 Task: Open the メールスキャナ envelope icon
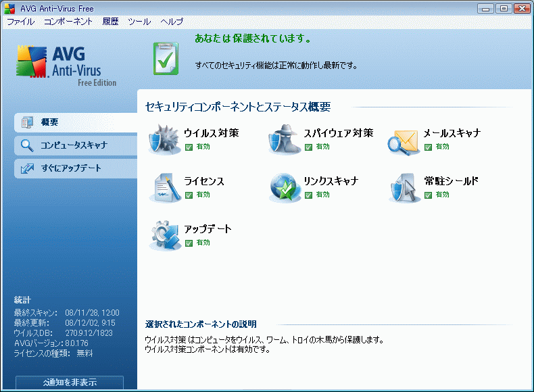[x=404, y=142]
